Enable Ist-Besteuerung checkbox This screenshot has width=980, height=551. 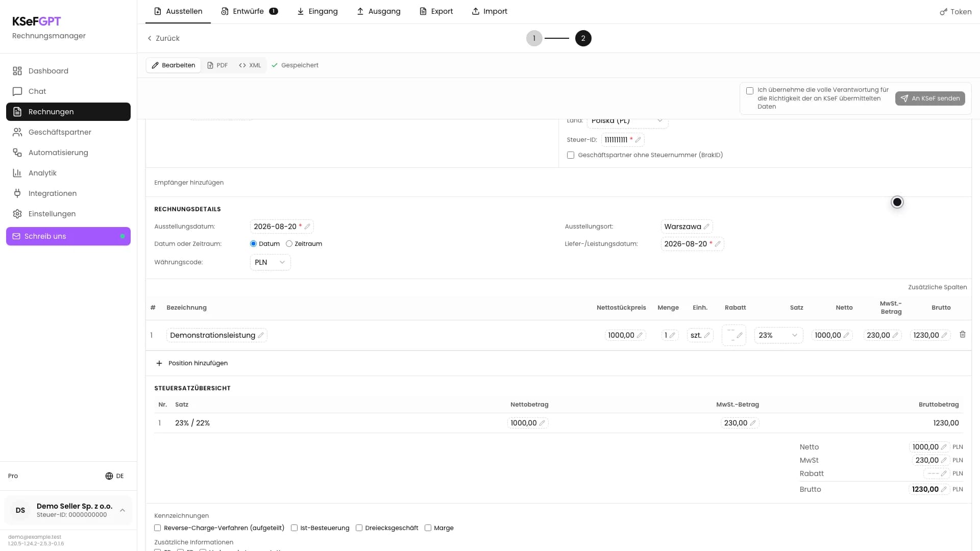[294, 528]
